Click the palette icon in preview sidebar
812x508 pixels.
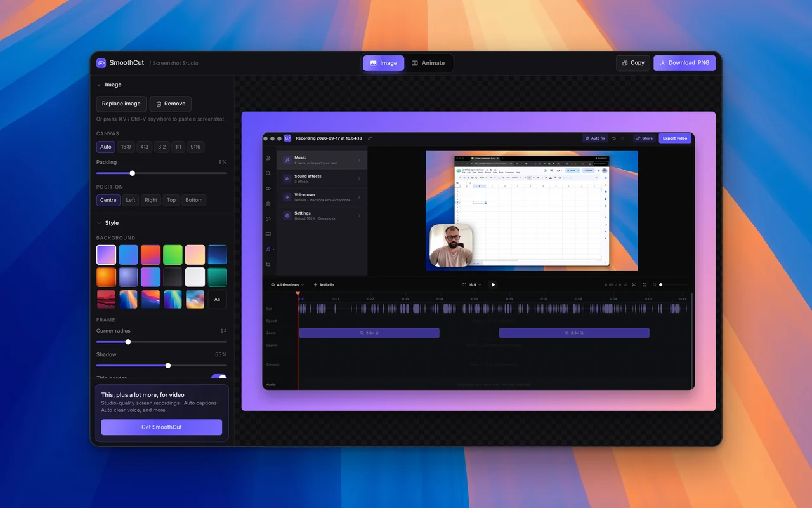coord(268,219)
